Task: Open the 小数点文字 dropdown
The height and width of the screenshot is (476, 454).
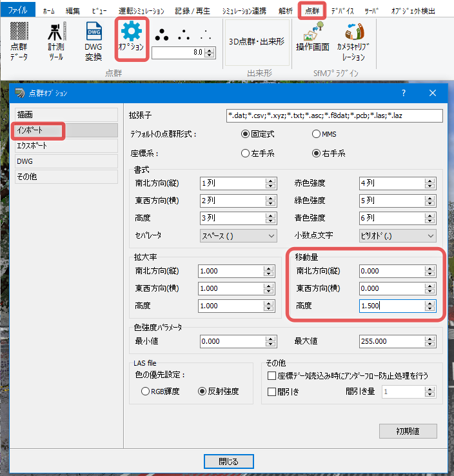Action: tap(397, 236)
